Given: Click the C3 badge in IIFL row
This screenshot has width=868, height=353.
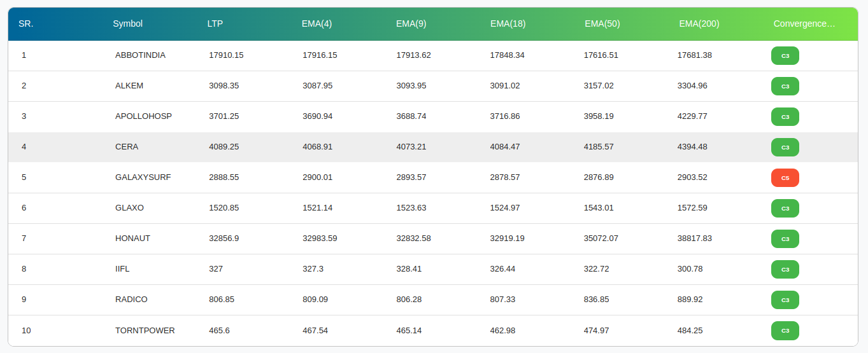Looking at the screenshot, I should click(785, 270).
